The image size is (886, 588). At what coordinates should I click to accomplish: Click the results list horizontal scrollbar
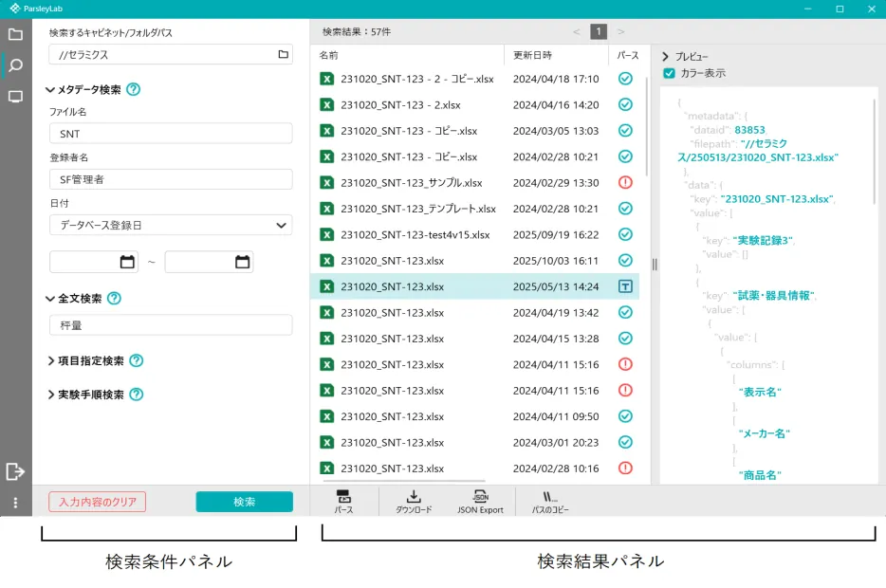click(x=404, y=482)
